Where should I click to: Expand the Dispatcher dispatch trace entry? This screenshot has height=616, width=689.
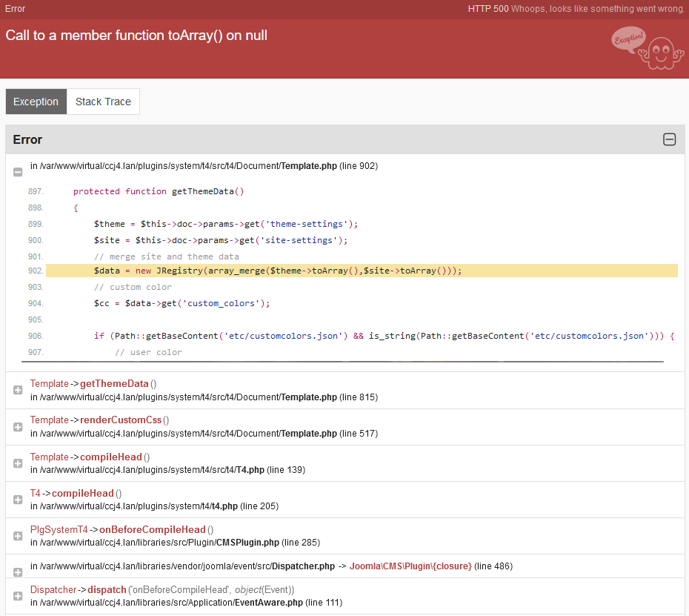[x=17, y=596]
